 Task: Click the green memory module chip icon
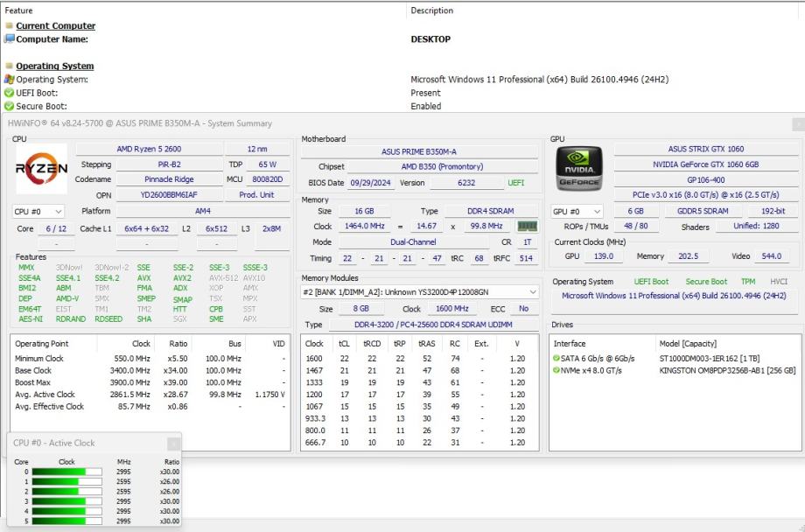point(528,227)
